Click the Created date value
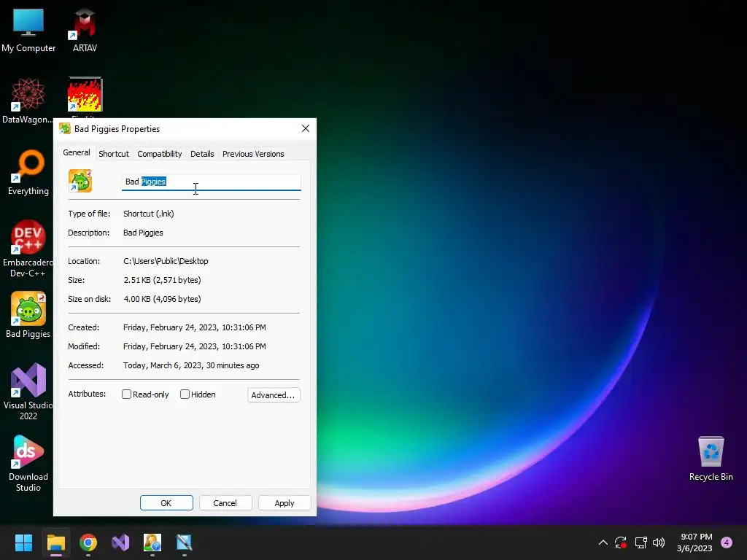Viewport: 747px width, 560px height. tap(194, 327)
